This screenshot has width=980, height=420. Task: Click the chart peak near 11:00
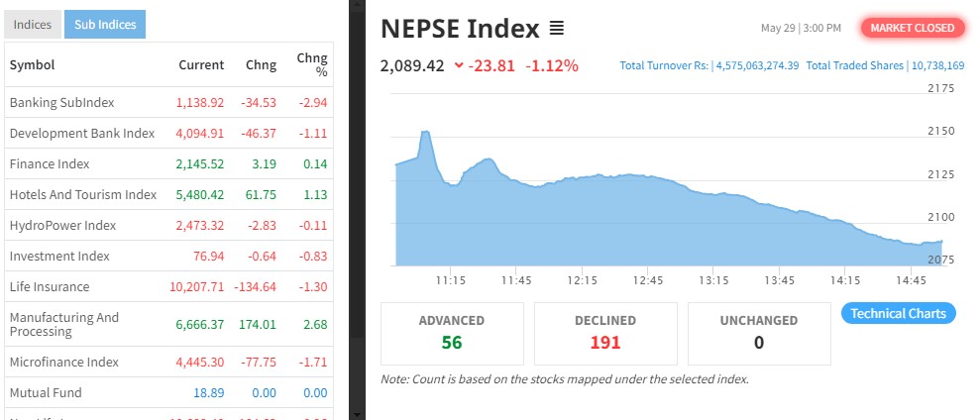click(x=425, y=132)
